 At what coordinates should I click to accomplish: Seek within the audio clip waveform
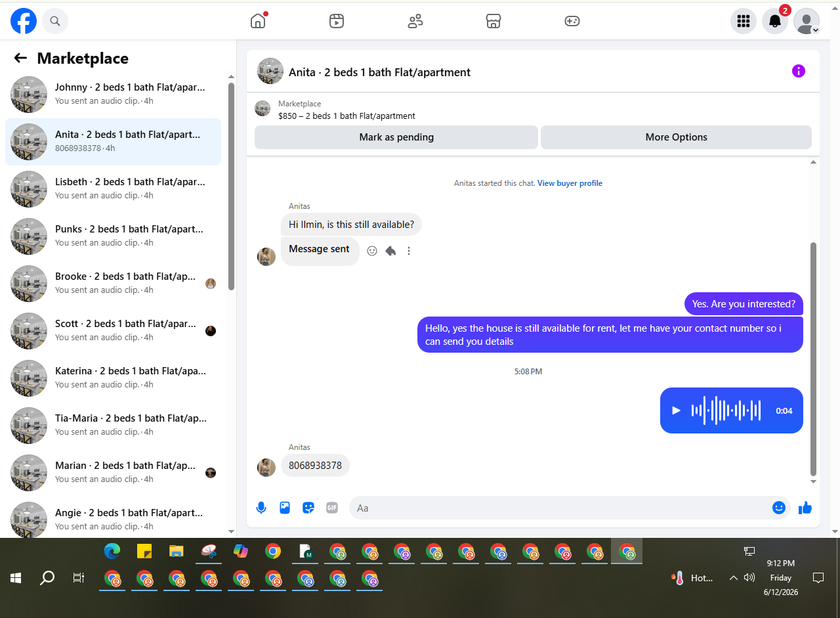(x=726, y=410)
